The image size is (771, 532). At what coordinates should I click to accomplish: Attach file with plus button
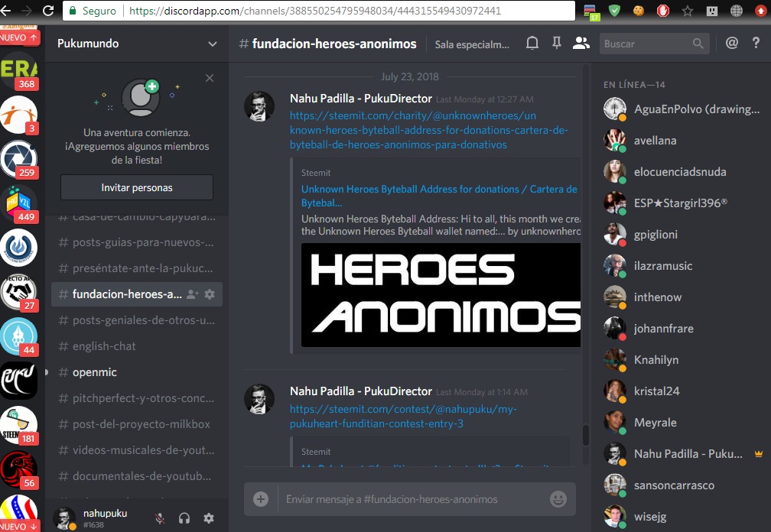pyautogui.click(x=261, y=499)
